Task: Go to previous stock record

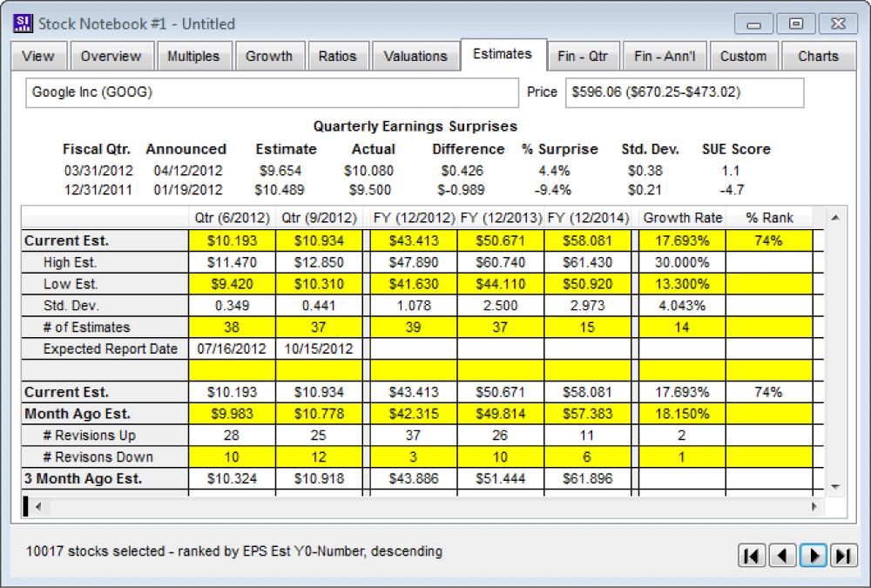Action: pyautogui.click(x=783, y=556)
